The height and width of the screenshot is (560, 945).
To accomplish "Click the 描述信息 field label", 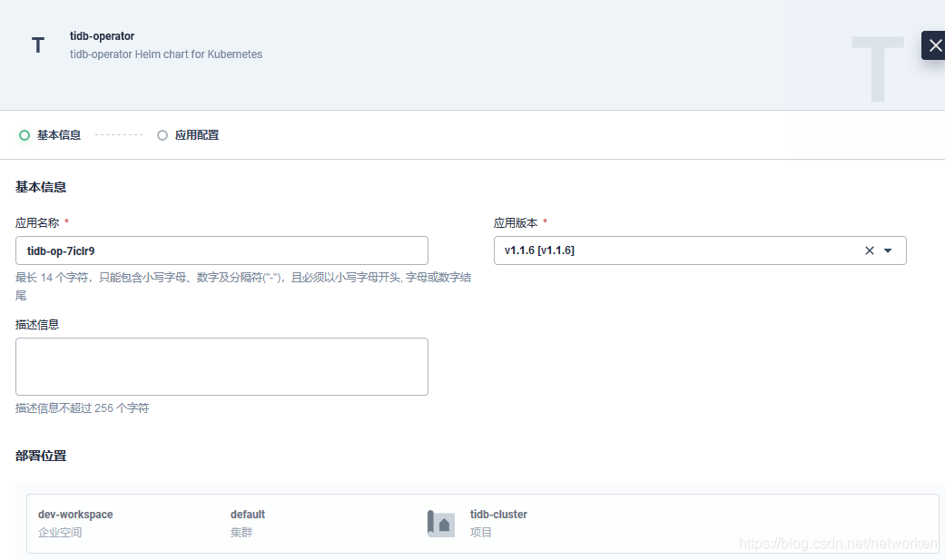I will point(37,324).
